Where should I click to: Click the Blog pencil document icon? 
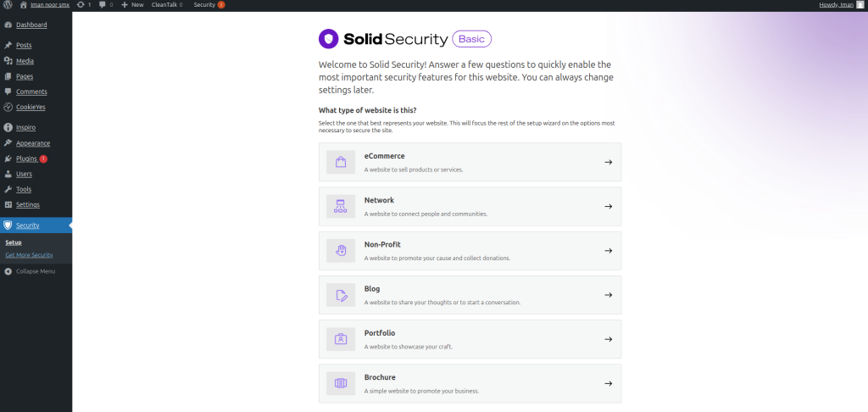341,295
